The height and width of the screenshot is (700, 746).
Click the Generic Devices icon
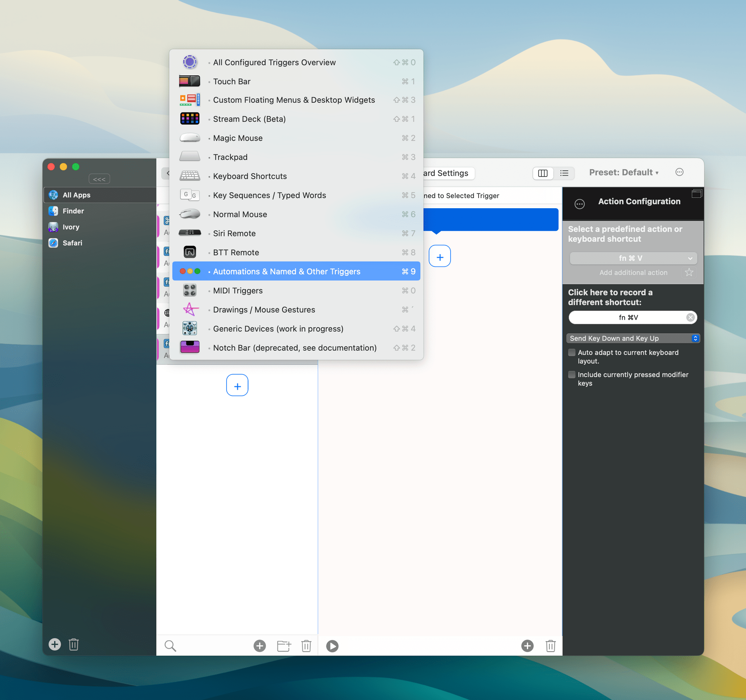(x=190, y=328)
